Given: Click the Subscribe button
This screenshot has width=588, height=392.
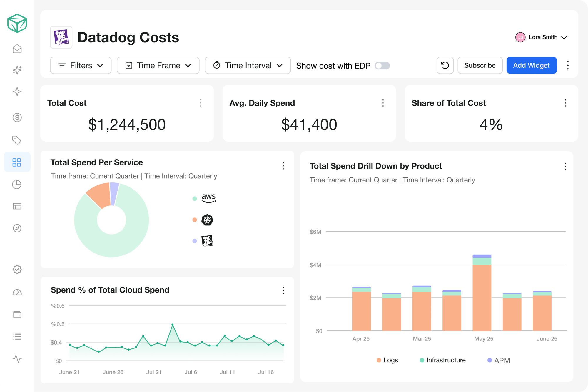Looking at the screenshot, I should click(x=480, y=65).
